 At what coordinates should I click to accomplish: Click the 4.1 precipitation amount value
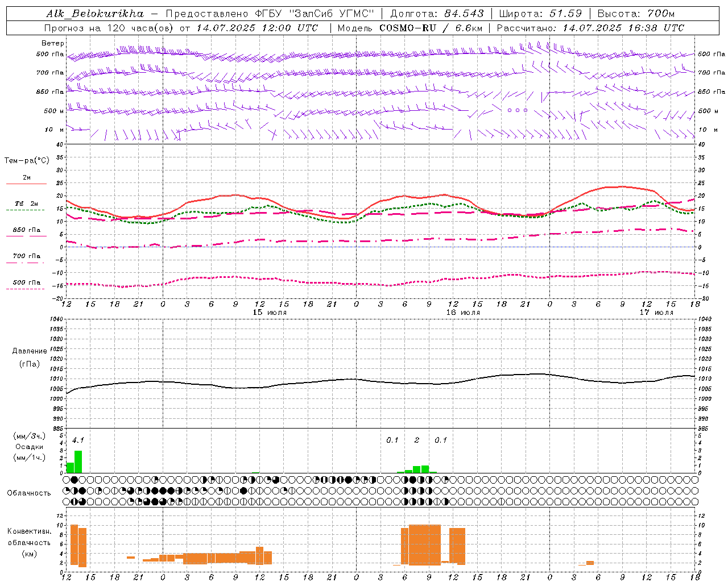click(78, 440)
